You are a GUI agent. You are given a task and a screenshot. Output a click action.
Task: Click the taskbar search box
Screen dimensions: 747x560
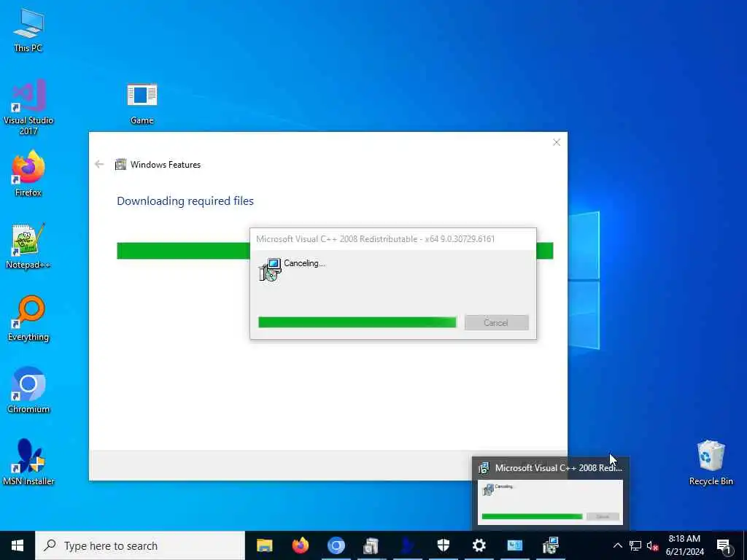click(140, 545)
